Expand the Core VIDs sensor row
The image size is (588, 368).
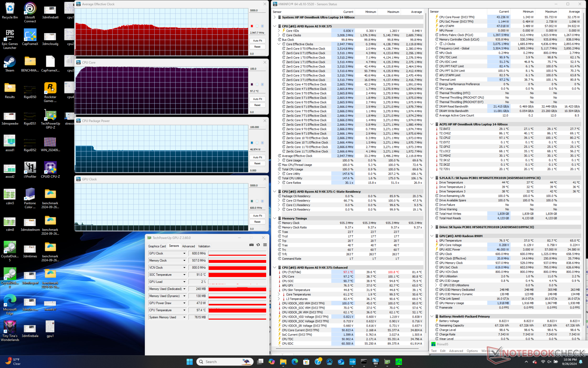(x=279, y=31)
